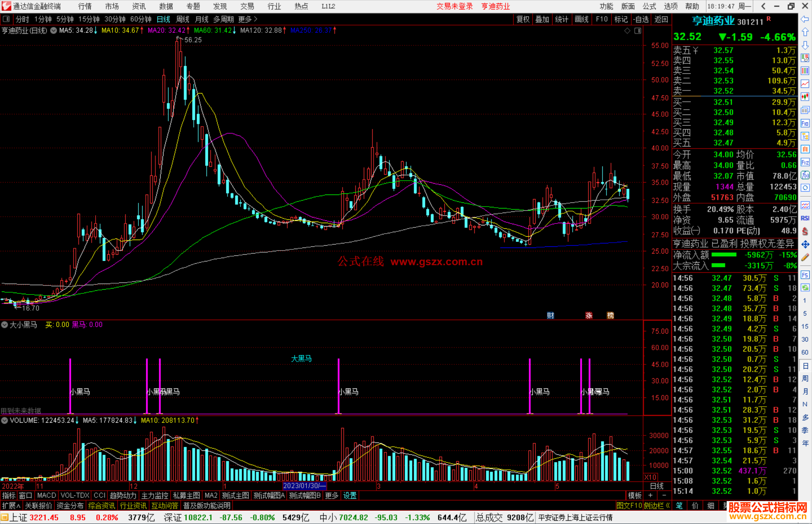Click the 复权 button above chart
Screen dimensions: 812x524
pos(523,19)
